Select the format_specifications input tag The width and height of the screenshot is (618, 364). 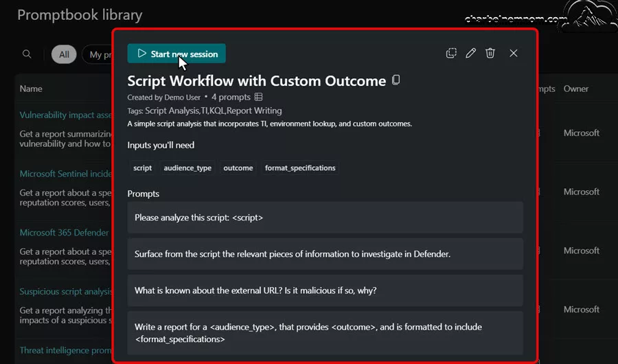pyautogui.click(x=300, y=168)
